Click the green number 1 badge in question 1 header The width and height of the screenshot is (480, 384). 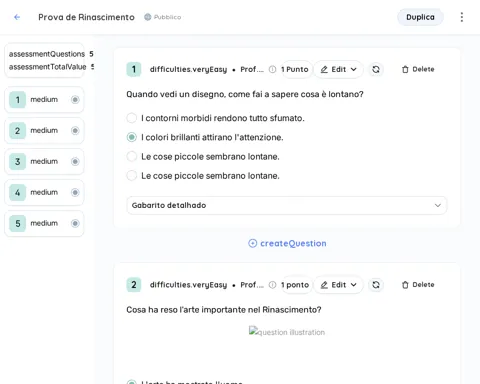(x=134, y=69)
